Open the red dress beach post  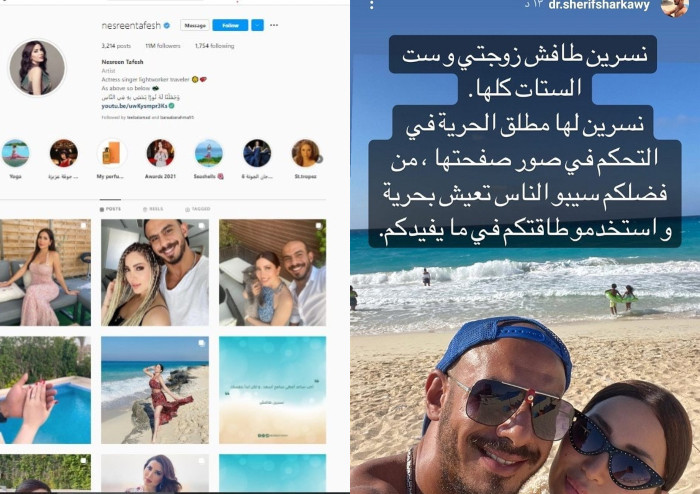click(155, 390)
